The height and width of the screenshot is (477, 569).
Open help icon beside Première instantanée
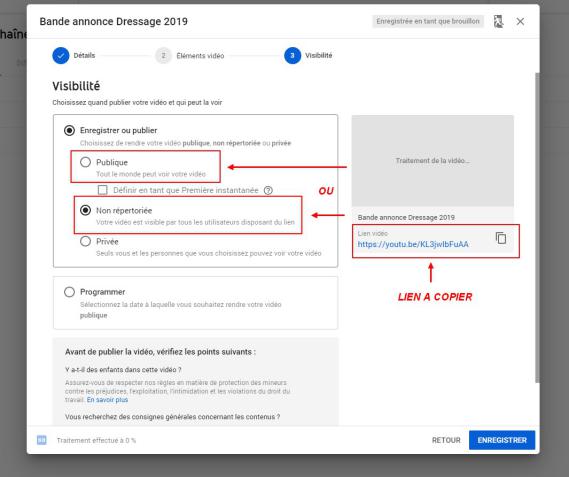click(268, 190)
